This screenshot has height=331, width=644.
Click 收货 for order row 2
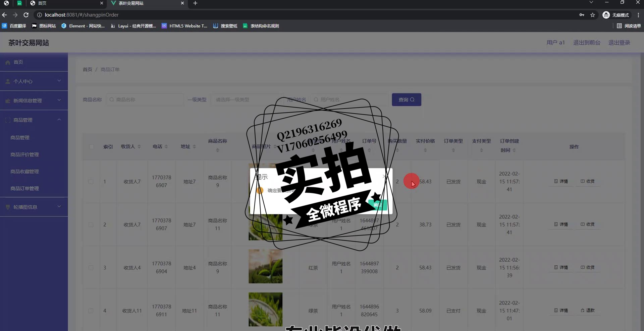588,224
